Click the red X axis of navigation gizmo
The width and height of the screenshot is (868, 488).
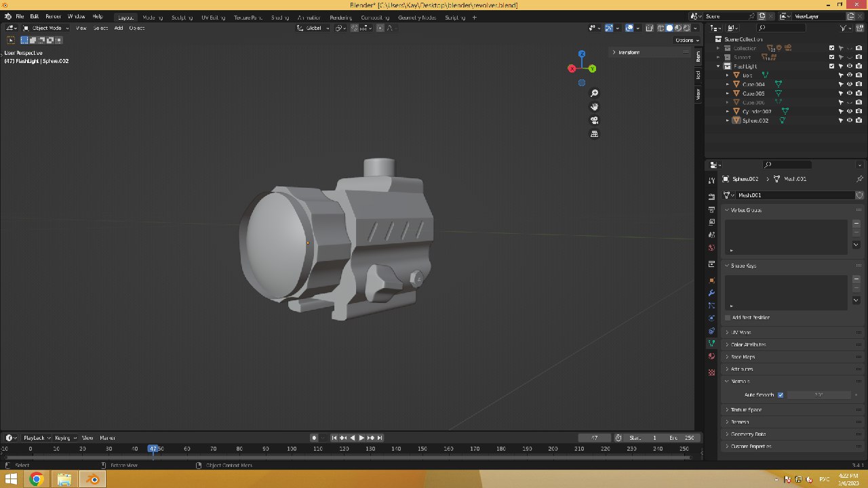coord(572,68)
